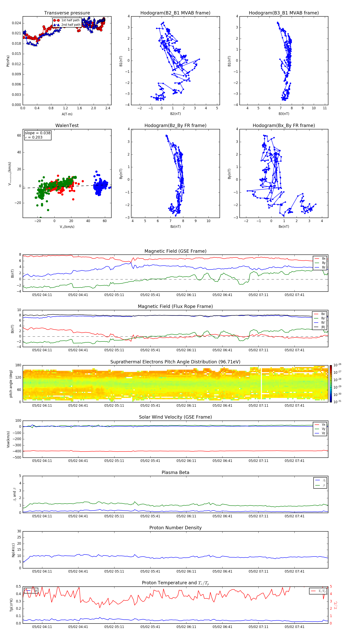Select the Vx entry in velocity legend
This screenshot has height=644, width=351.
tap(320, 424)
